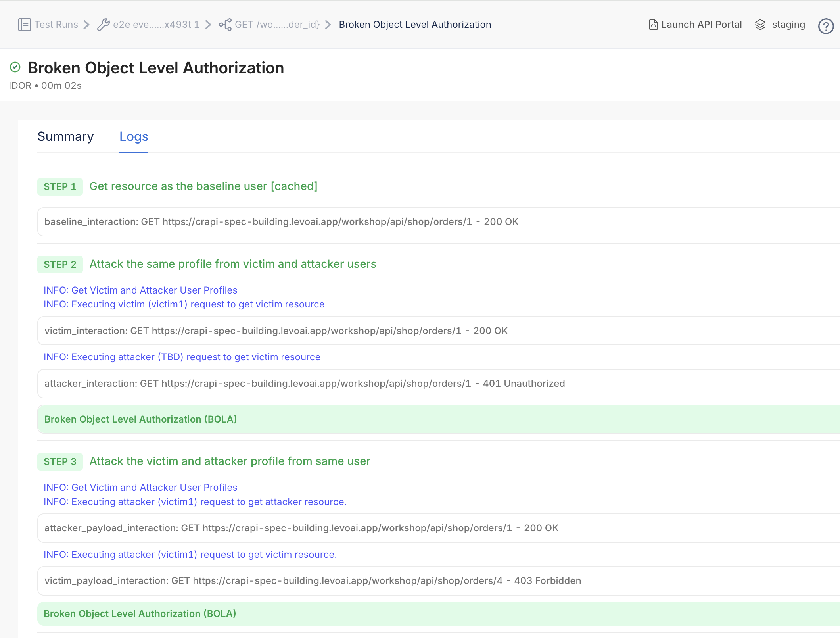Open Test Runs breadcrumb link
The height and width of the screenshot is (638, 840).
tap(56, 25)
